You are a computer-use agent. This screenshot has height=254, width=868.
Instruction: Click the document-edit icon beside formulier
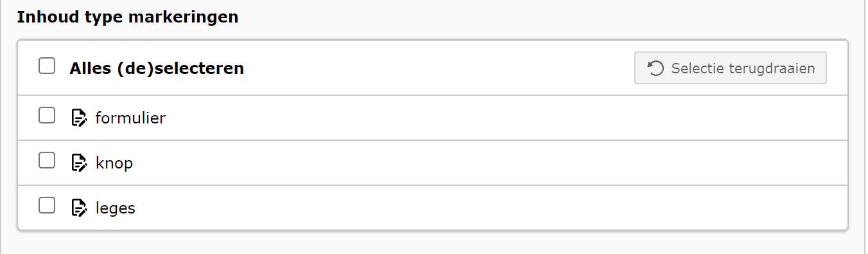pos(78,118)
